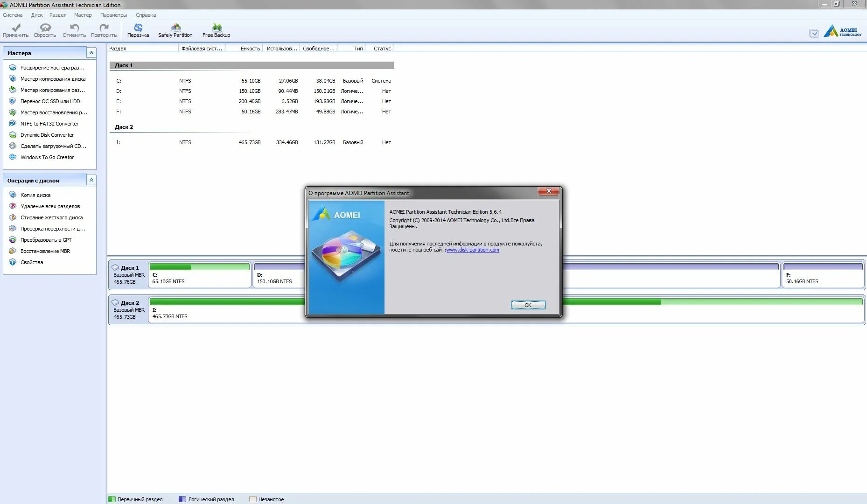Sort by the Емкость column header
The height and width of the screenshot is (504, 867).
tap(244, 49)
